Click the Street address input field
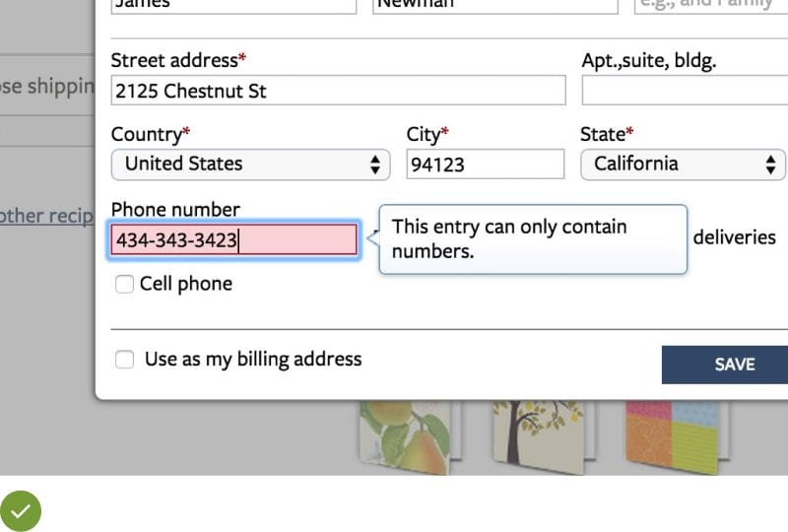 tap(338, 91)
